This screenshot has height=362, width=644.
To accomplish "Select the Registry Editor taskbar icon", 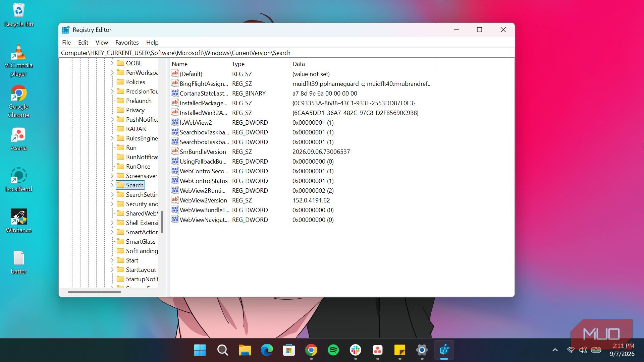I will 444,350.
